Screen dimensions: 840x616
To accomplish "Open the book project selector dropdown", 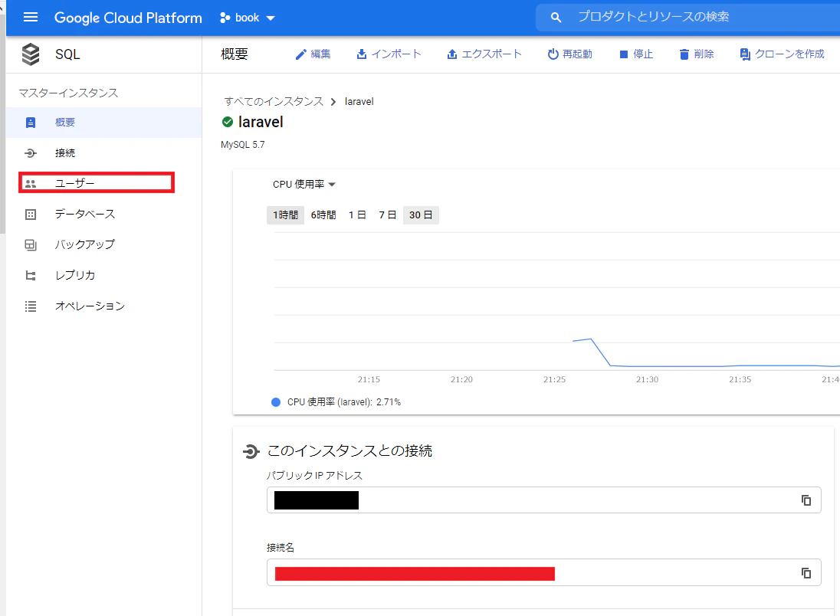I will coord(248,18).
